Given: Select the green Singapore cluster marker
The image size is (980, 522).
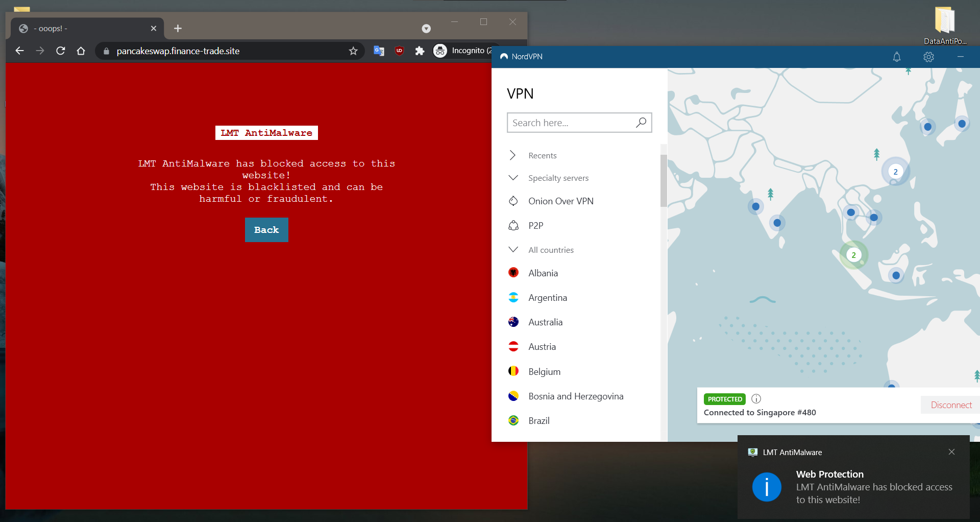Looking at the screenshot, I should point(853,255).
